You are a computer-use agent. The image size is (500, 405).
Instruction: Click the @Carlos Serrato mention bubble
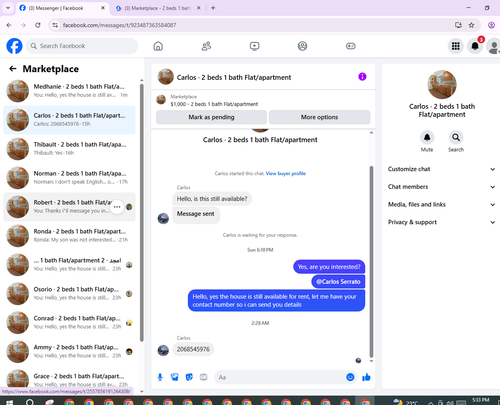[338, 282]
